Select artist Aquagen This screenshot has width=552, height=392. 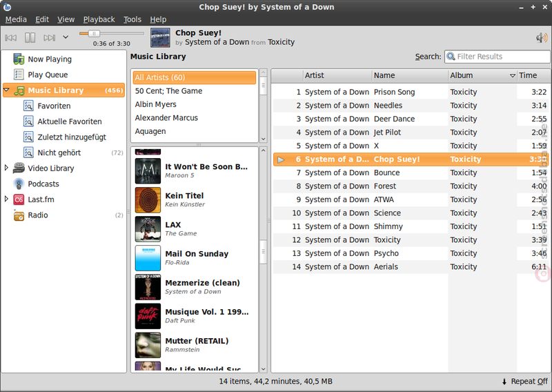[x=195, y=131]
